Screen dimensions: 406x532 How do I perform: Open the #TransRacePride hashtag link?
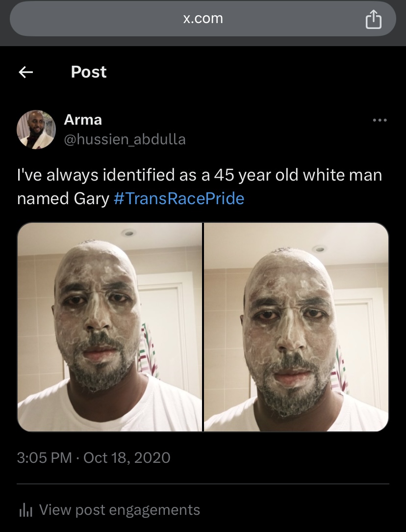tap(179, 198)
